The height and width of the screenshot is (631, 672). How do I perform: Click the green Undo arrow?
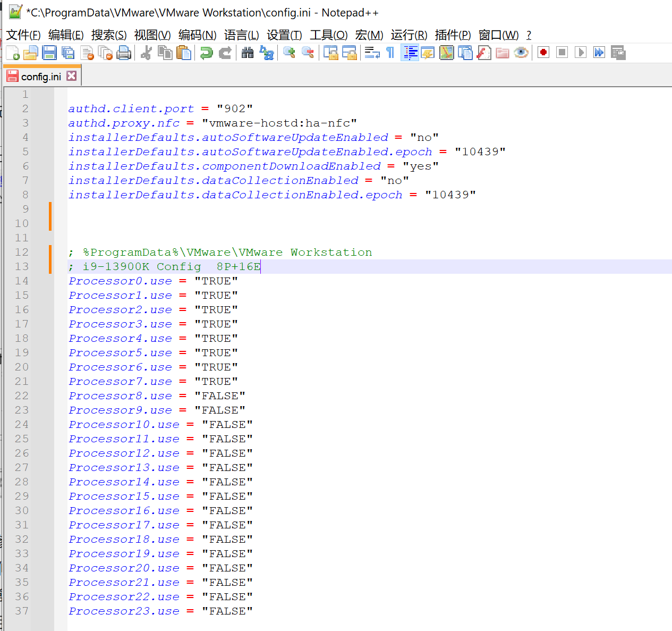pyautogui.click(x=206, y=53)
